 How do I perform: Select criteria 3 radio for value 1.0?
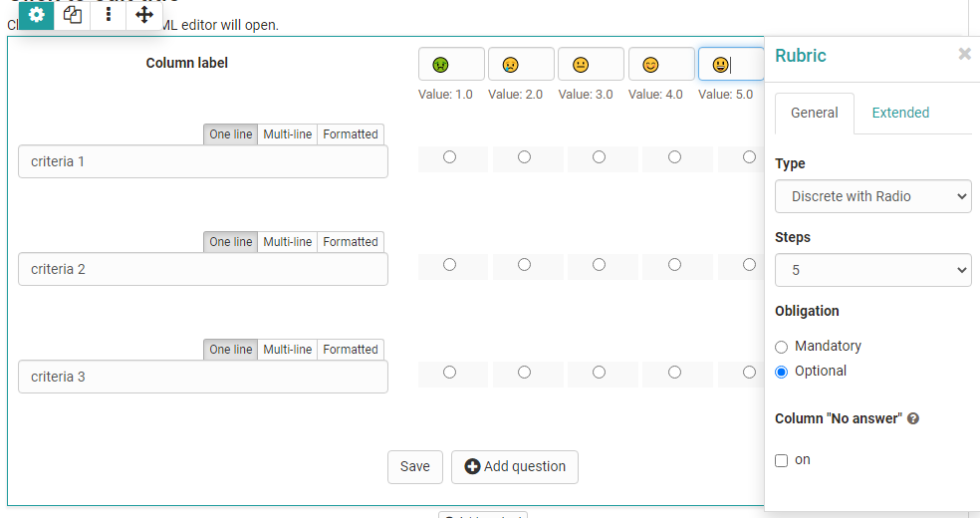click(x=449, y=372)
